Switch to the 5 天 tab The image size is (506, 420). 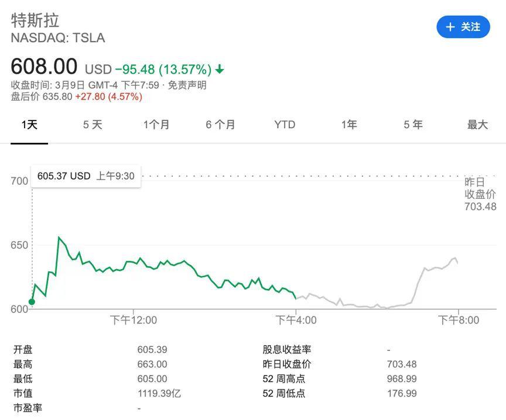[x=93, y=125]
